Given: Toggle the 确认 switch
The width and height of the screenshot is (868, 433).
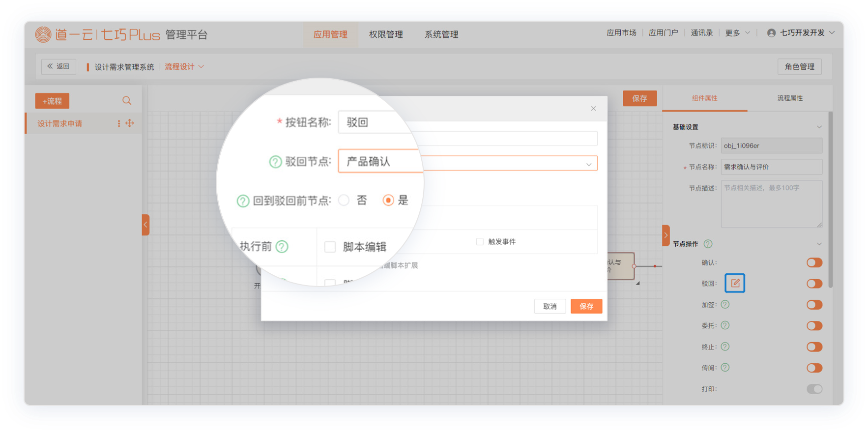Looking at the screenshot, I should point(814,262).
